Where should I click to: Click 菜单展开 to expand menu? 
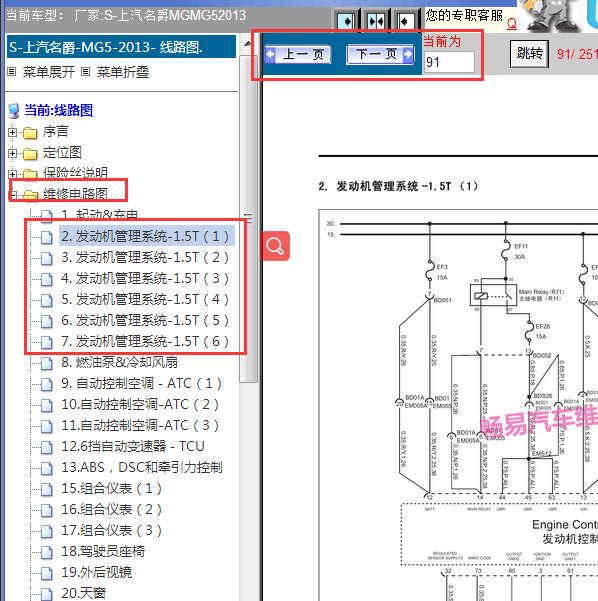tap(48, 72)
